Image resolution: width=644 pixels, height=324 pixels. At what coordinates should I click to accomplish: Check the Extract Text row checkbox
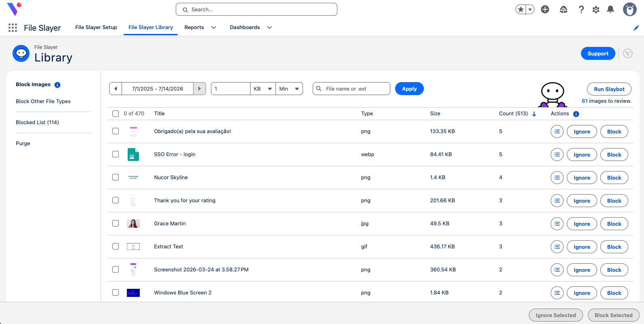[x=116, y=246]
